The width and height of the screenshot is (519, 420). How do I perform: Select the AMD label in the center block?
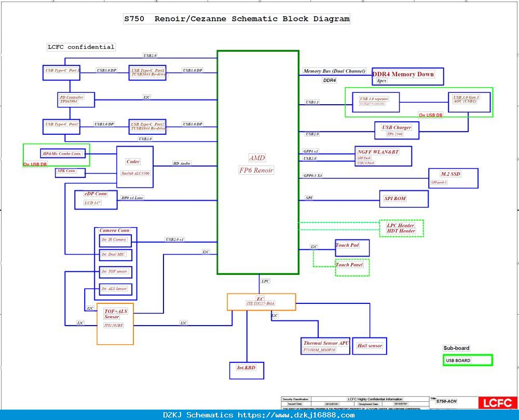pyautogui.click(x=257, y=158)
